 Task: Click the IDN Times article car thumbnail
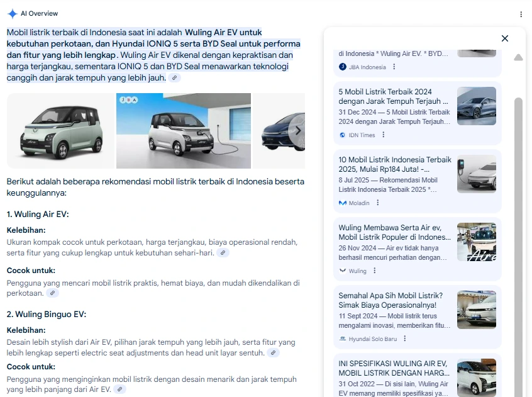[x=477, y=106]
